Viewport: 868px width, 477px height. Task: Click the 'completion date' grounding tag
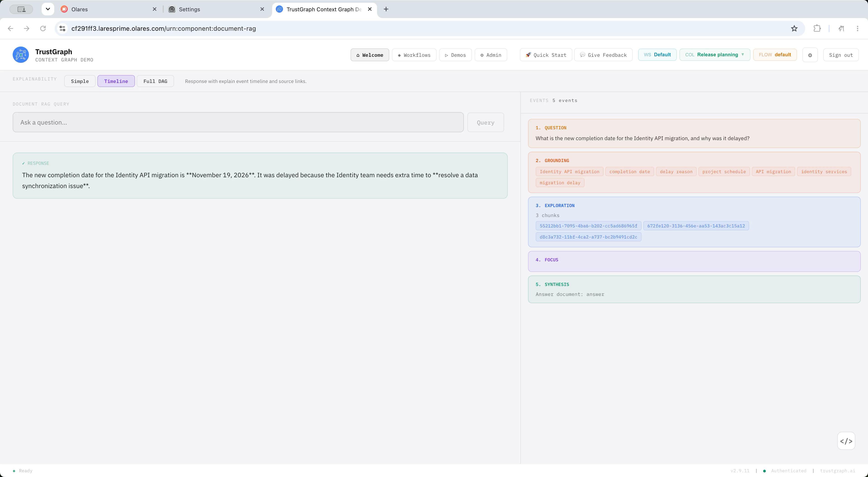630,172
